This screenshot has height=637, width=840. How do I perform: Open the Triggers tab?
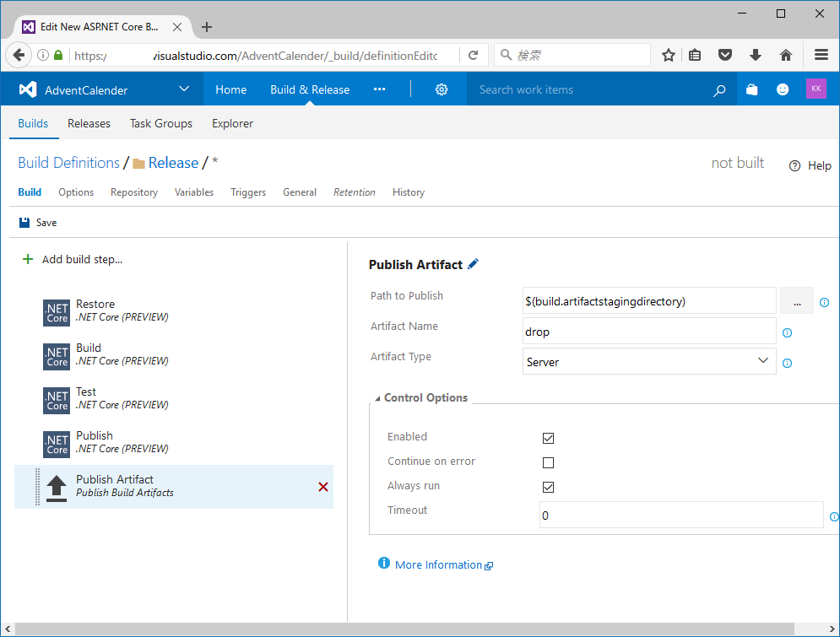click(248, 192)
